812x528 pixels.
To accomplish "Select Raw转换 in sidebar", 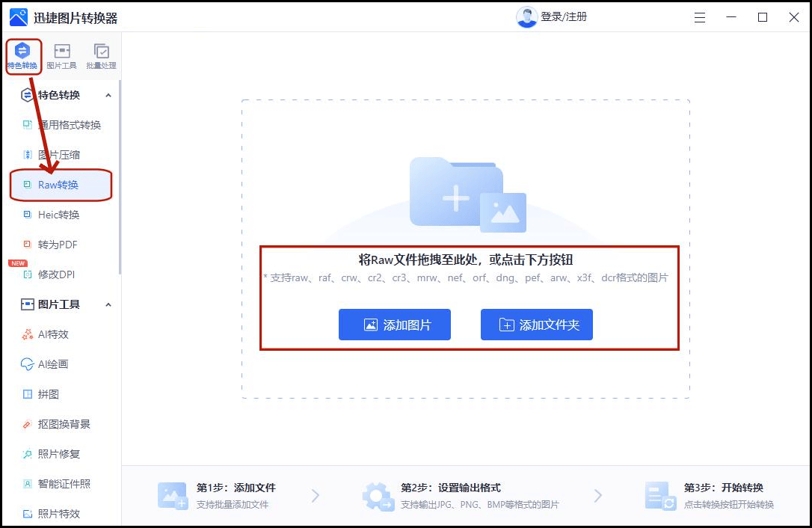I will coord(61,185).
